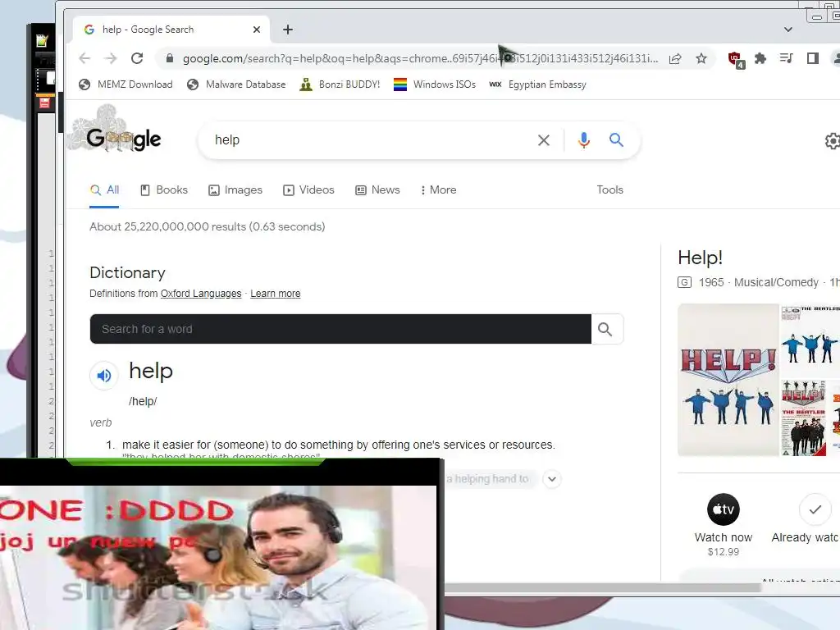This screenshot has height=630, width=840.
Task: Switch to the Books tab
Action: [164, 190]
